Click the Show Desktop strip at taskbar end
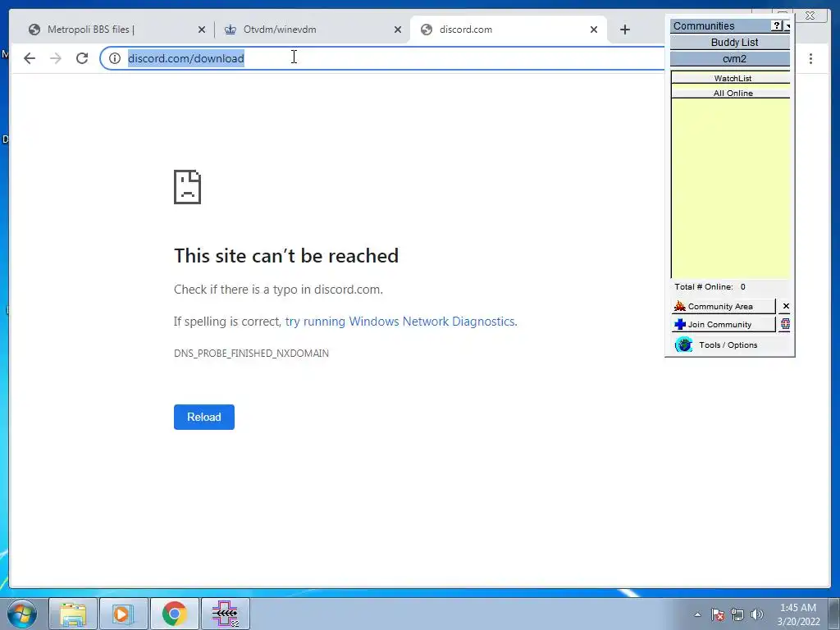The width and height of the screenshot is (840, 630). [834, 614]
